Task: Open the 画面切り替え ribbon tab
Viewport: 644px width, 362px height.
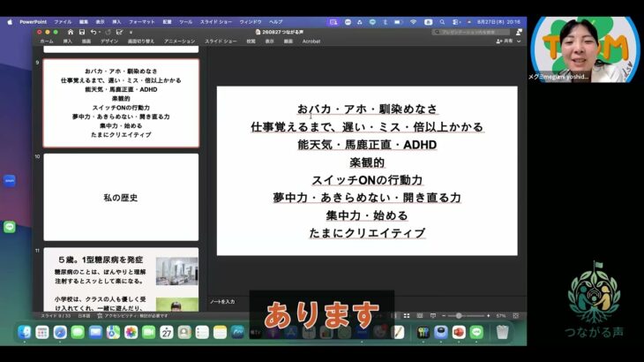Action: (141, 41)
